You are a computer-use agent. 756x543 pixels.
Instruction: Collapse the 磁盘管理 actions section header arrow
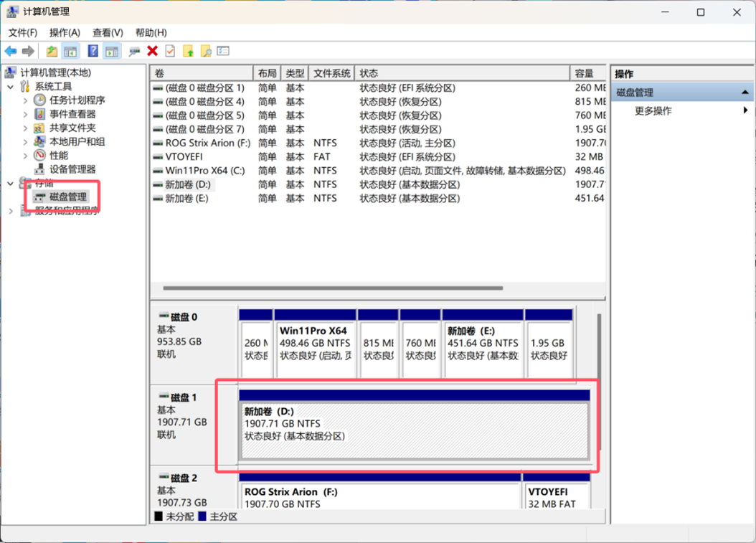745,93
